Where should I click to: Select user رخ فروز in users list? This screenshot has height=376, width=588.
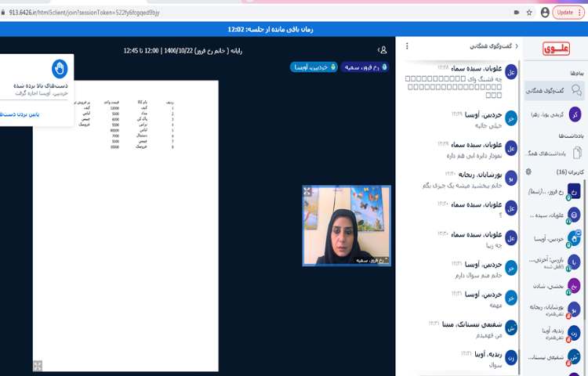[554, 191]
